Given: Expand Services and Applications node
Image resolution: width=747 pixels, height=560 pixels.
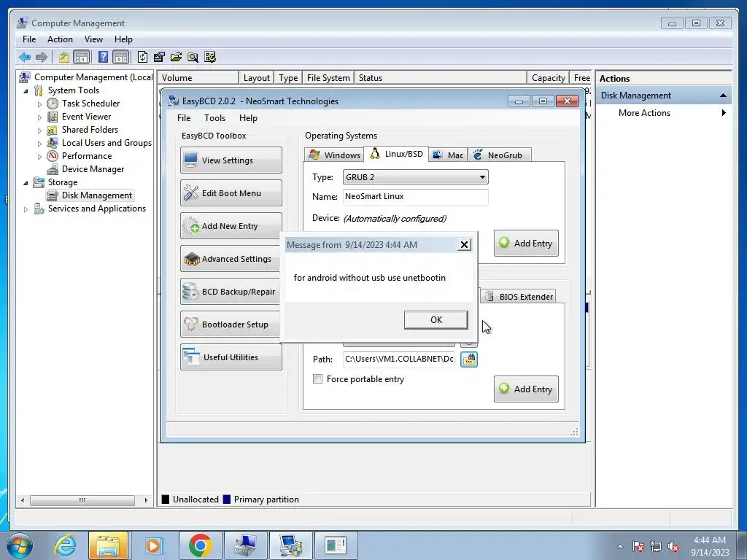Looking at the screenshot, I should [x=26, y=209].
